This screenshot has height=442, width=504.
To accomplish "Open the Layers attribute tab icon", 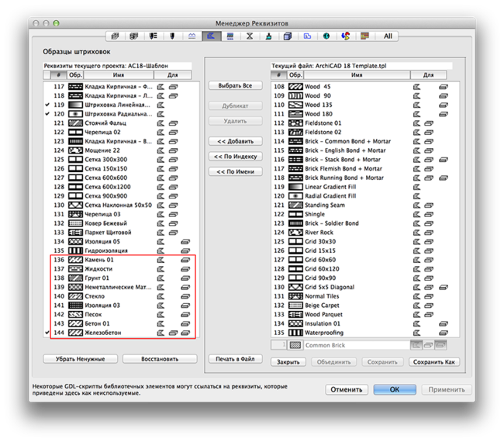I will click(115, 36).
